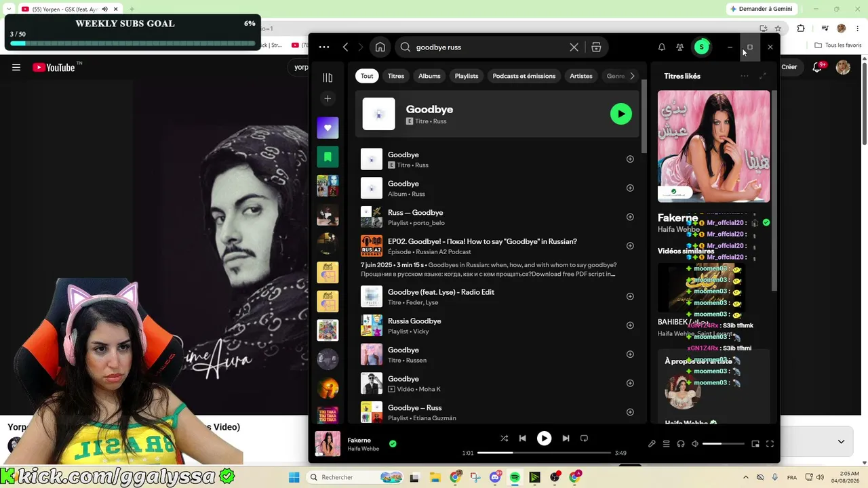
Task: Click the Haifa Wehbe album cover in side panel
Action: tap(713, 146)
